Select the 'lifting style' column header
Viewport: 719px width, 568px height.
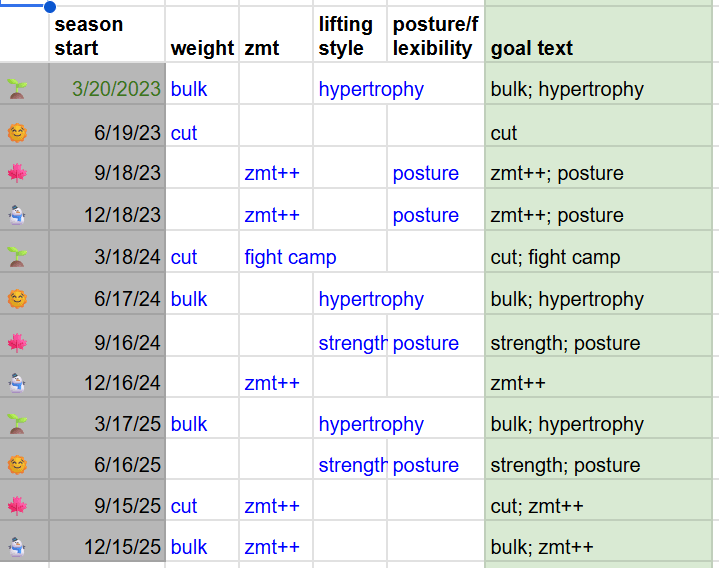(x=350, y=34)
